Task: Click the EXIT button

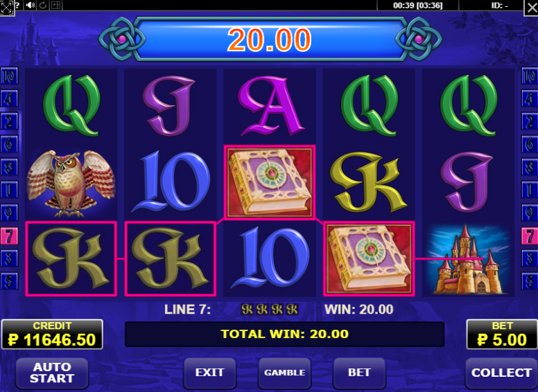Action: pyautogui.click(x=209, y=373)
